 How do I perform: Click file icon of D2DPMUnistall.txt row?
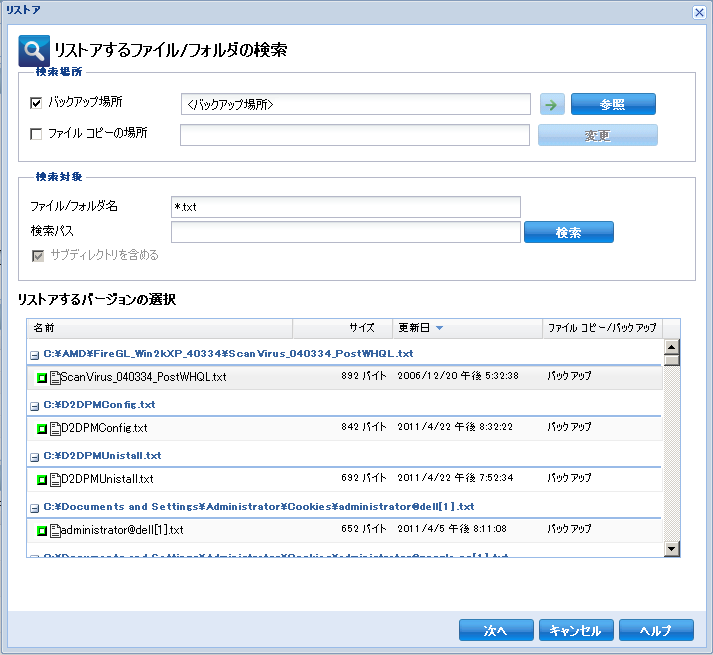coord(55,479)
